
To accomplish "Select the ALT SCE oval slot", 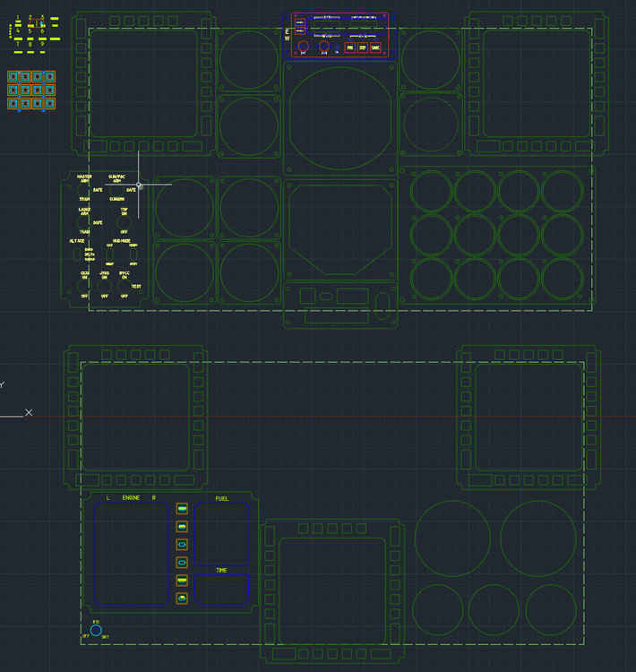I will [77, 254].
